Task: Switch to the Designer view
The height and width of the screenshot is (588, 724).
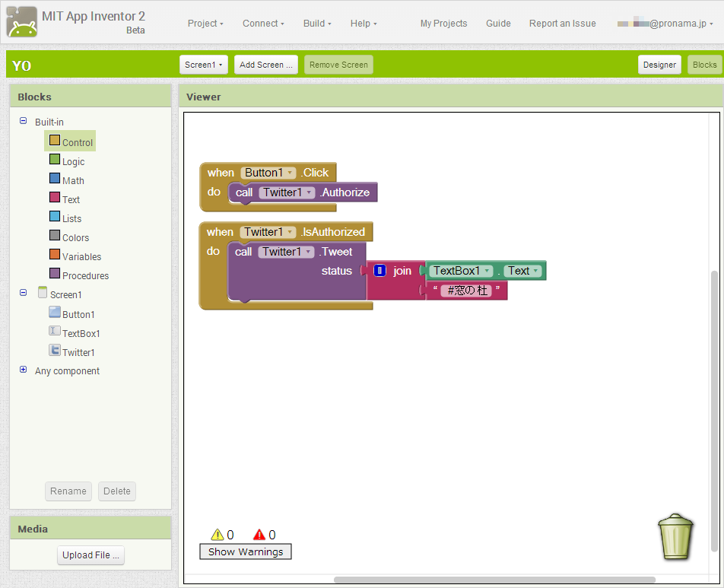Action: point(659,65)
